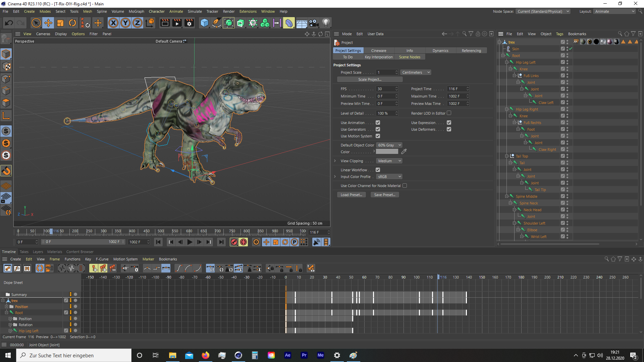Click the Render View clapperboard icon

pyautogui.click(x=165, y=23)
